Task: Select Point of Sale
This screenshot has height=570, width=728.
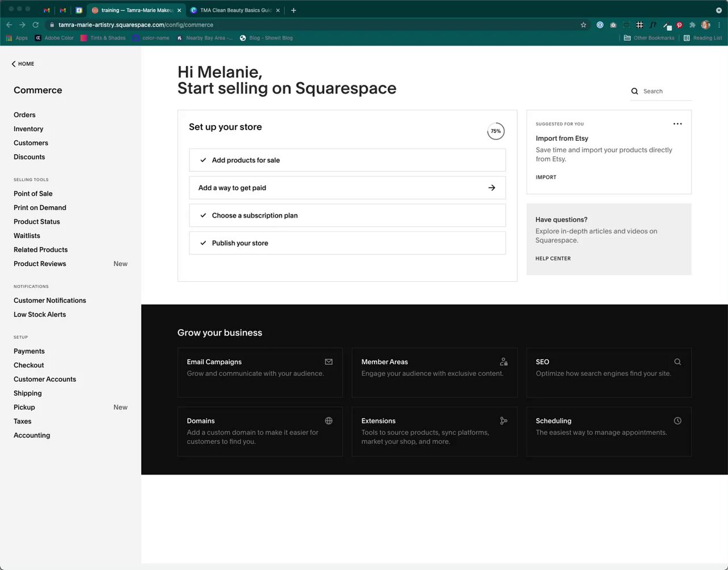Action: [33, 194]
